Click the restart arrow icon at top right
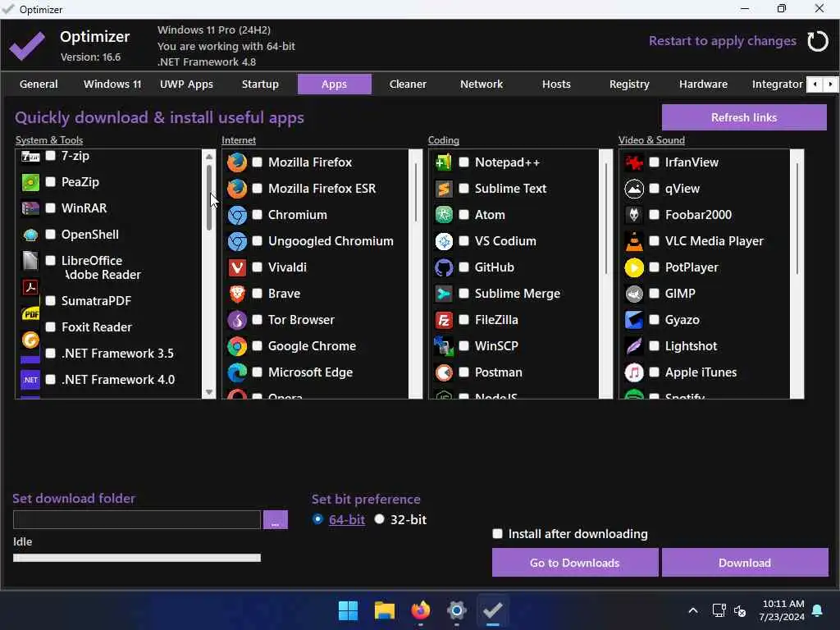 (818, 41)
